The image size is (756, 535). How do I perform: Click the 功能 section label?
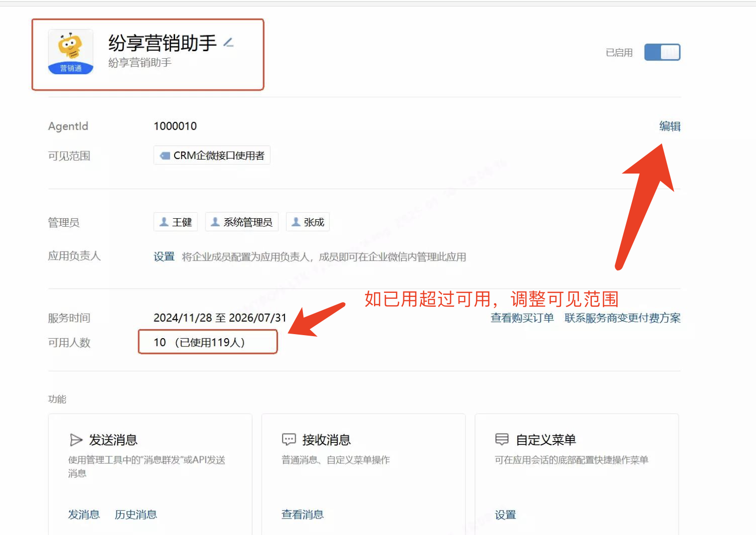pos(57,399)
